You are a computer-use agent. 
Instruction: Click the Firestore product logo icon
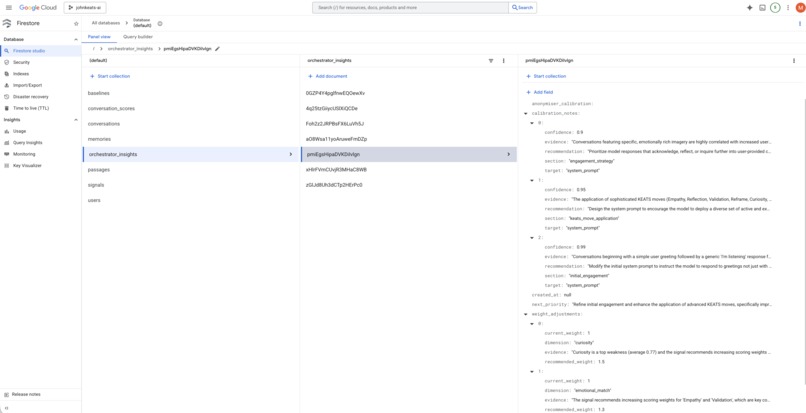tap(7, 24)
